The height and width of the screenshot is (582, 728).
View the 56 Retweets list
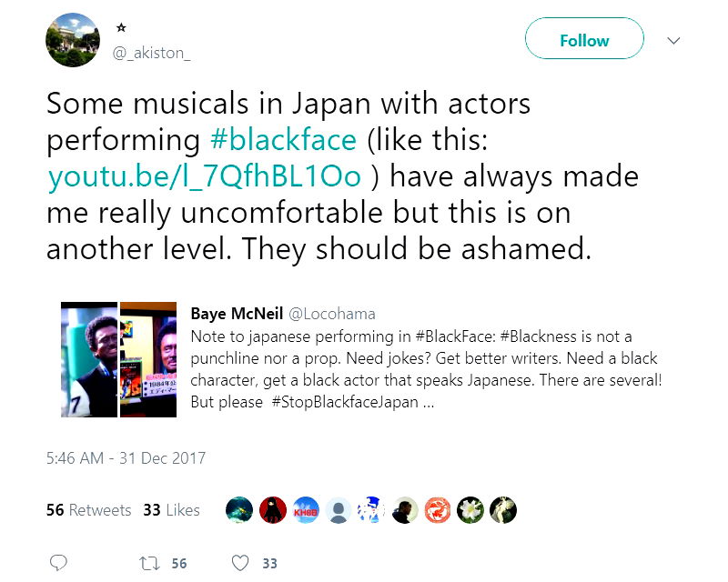point(88,510)
